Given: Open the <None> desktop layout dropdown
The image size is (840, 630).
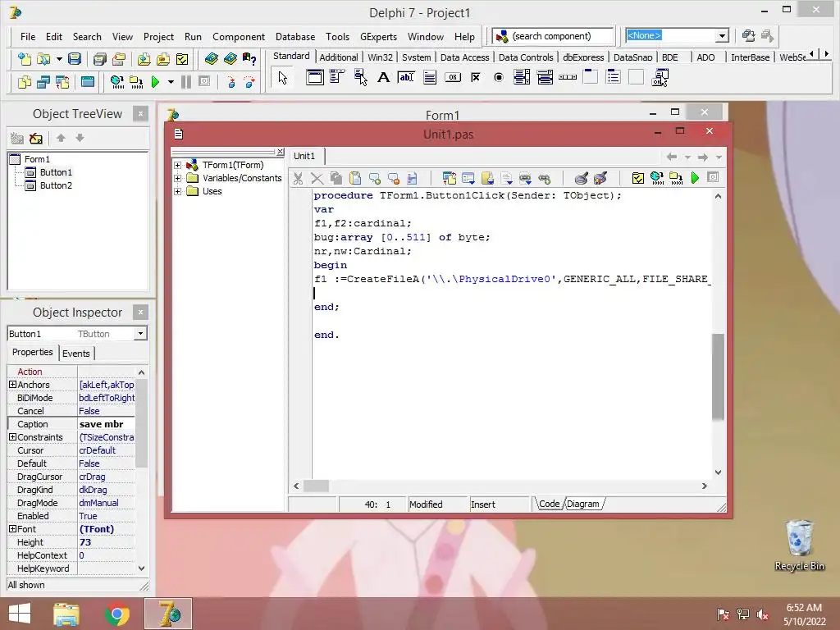Looking at the screenshot, I should coord(722,36).
